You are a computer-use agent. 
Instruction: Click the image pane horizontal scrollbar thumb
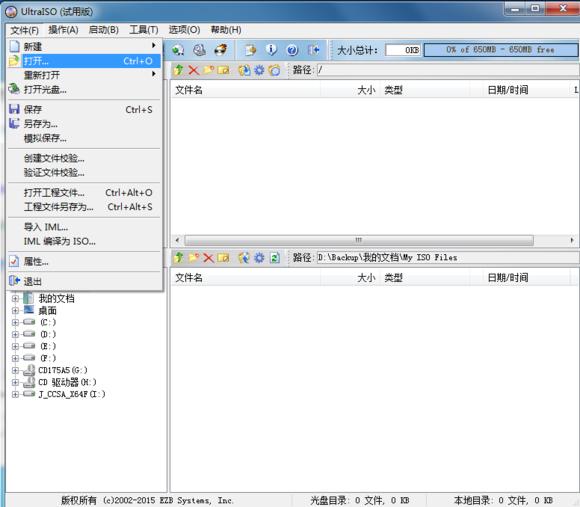(359, 240)
